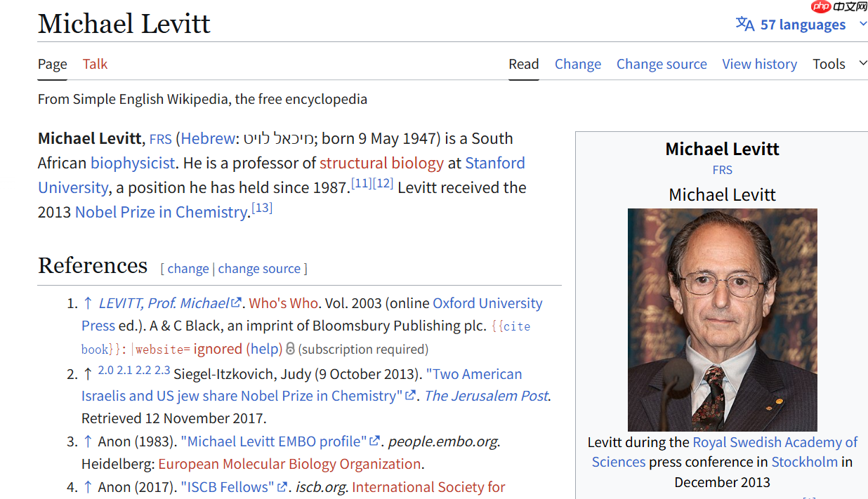Select the Change source tab
Viewport: 868px width, 499px height.
point(662,64)
